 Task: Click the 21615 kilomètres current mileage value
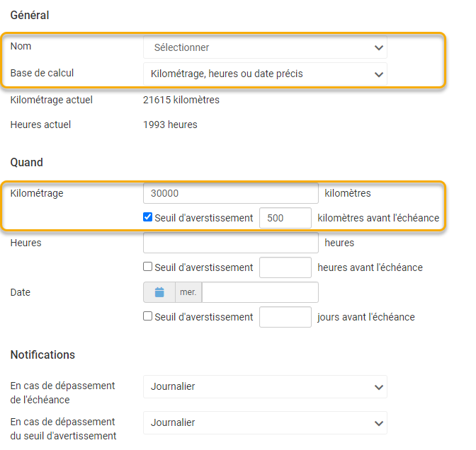[x=181, y=100]
